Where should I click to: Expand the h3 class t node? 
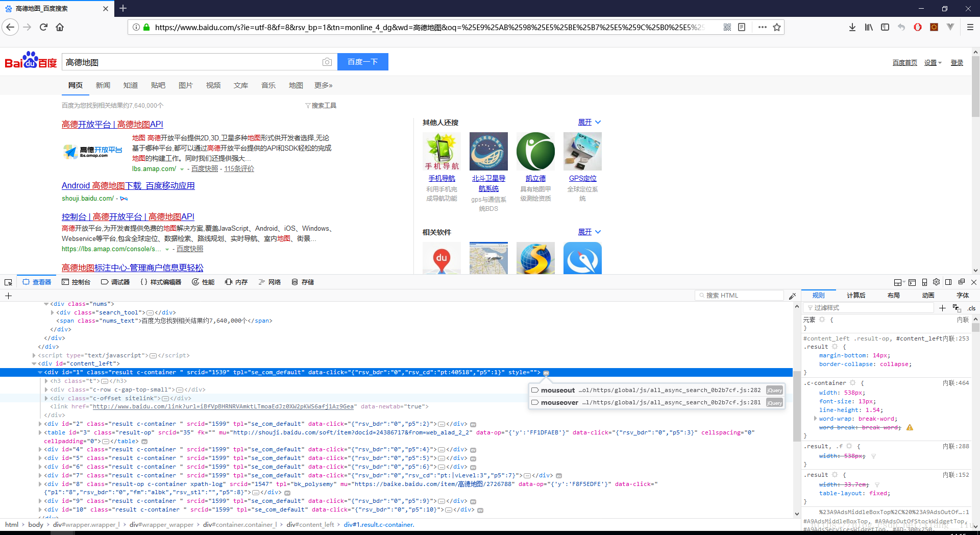coord(46,381)
